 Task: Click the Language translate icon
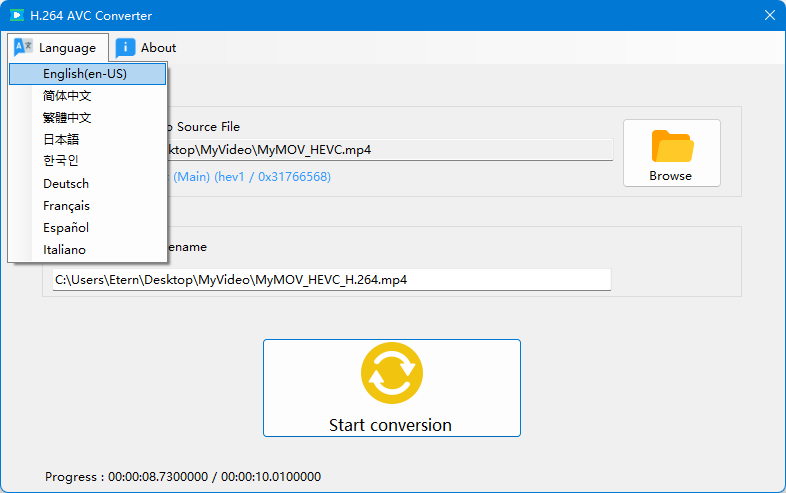tap(23, 47)
